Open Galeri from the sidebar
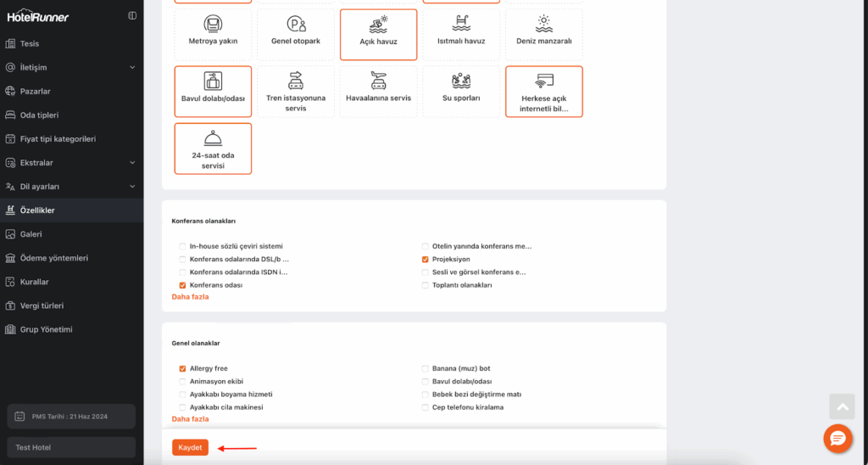Image resolution: width=868 pixels, height=465 pixels. [31, 233]
